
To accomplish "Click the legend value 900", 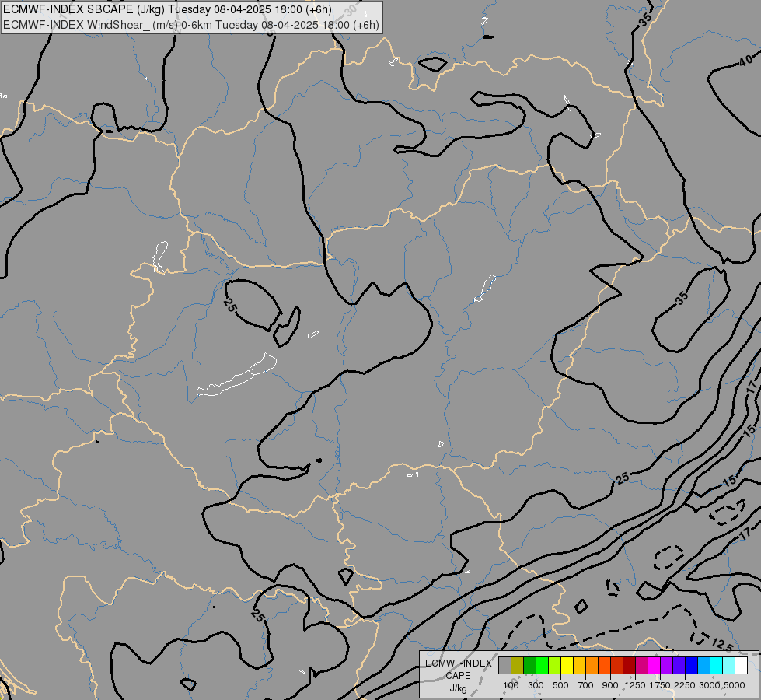I will [x=610, y=685].
